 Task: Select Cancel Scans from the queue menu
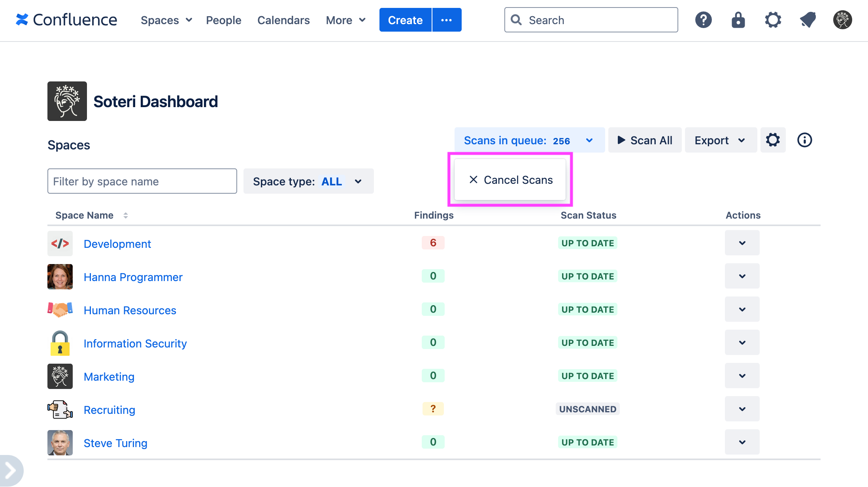510,180
